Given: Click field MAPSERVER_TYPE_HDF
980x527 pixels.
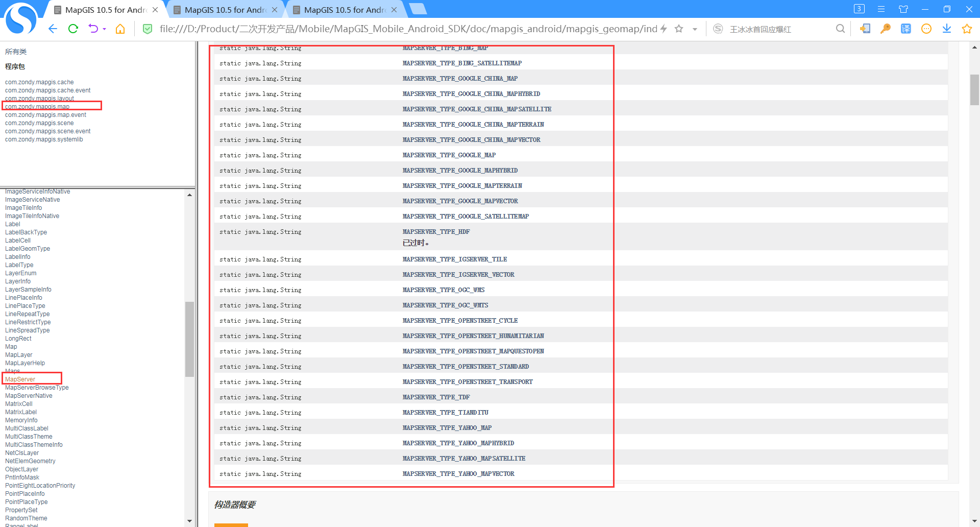Looking at the screenshot, I should coord(436,232).
